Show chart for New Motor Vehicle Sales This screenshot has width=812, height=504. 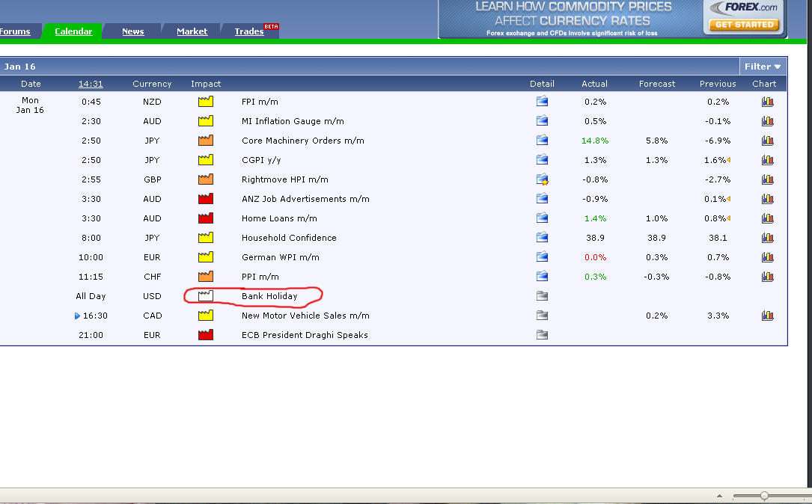point(767,315)
